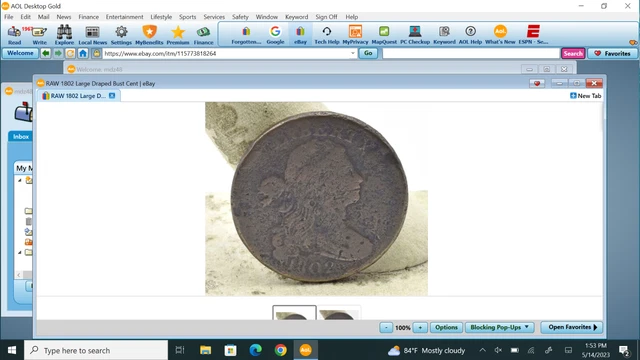
Task: Show hidden system tray icons
Action: [482, 350]
